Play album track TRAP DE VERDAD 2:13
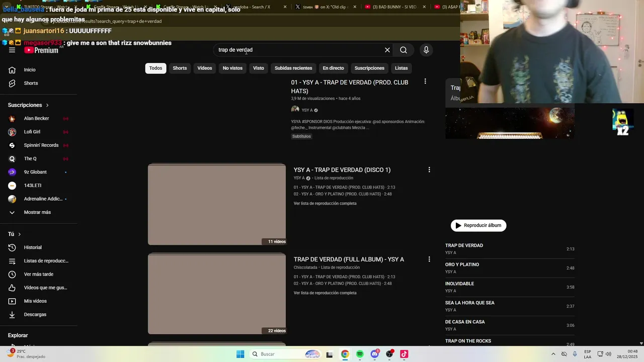 click(510, 249)
